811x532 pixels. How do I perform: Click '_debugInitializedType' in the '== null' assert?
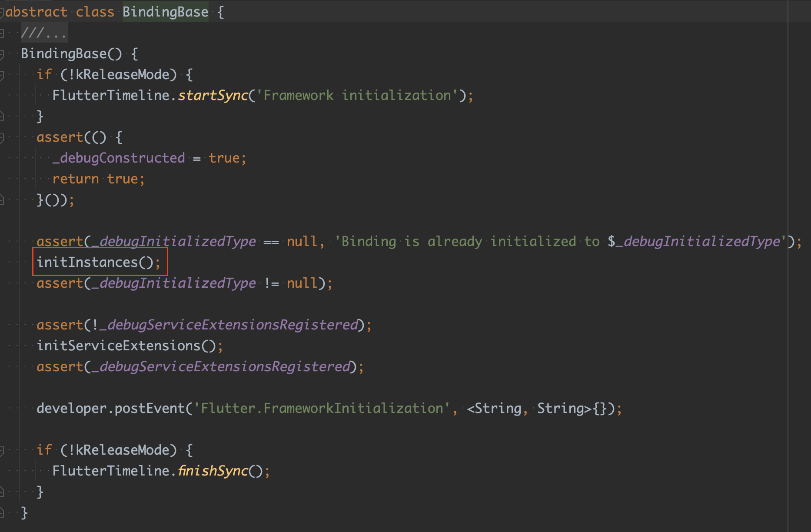coord(173,242)
